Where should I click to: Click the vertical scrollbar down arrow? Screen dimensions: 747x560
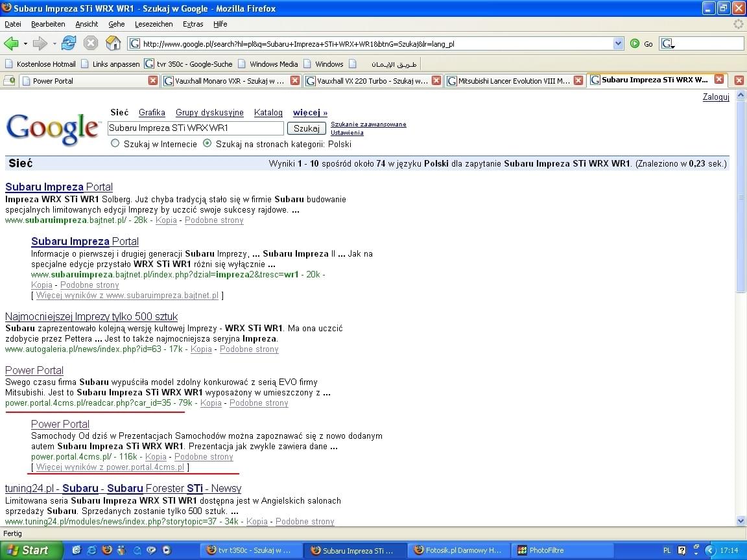coord(741,520)
